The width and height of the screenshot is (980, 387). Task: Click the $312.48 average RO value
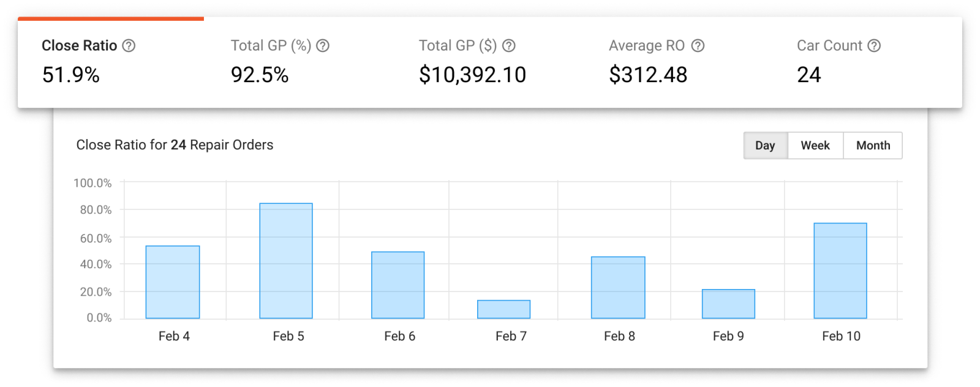coord(648,75)
